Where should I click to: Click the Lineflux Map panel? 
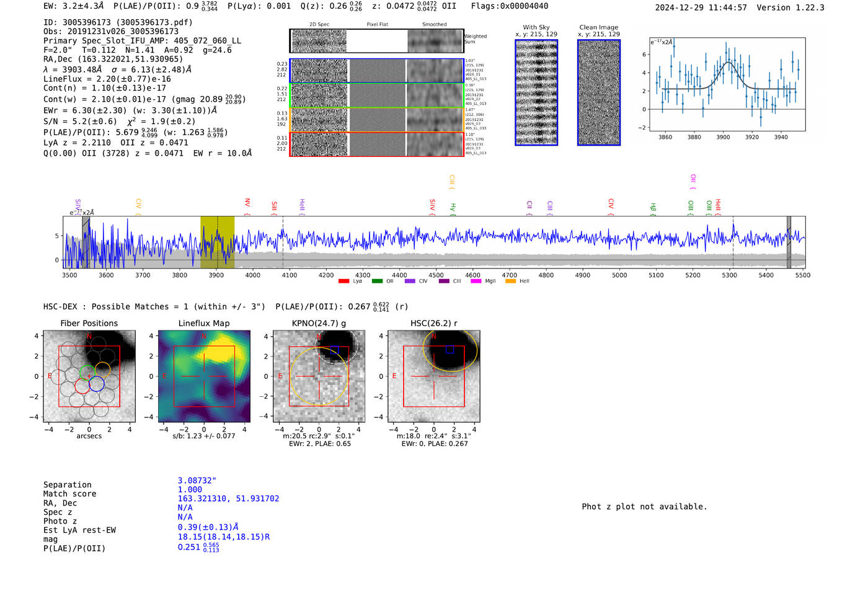[204, 376]
